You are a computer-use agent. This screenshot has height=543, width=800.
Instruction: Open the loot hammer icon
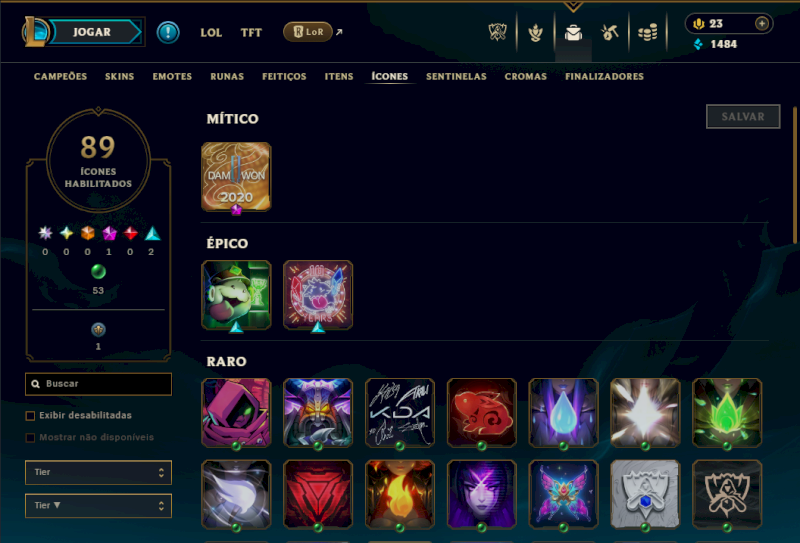point(610,33)
